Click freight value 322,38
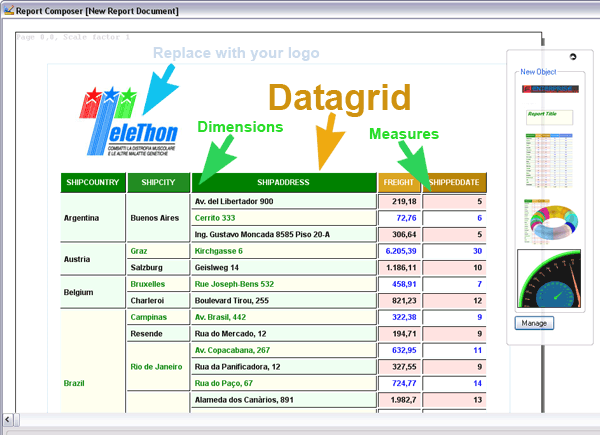600x435 pixels. pyautogui.click(x=399, y=317)
